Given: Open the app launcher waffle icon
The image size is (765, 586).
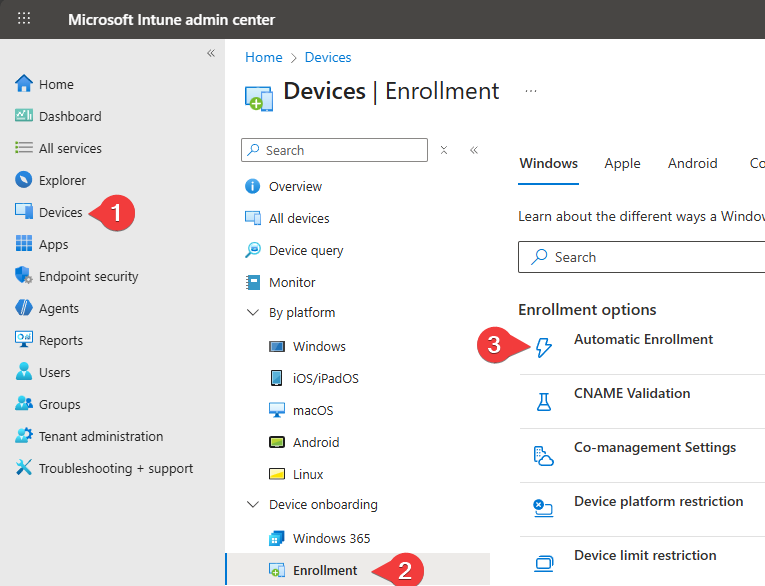Looking at the screenshot, I should point(24,19).
